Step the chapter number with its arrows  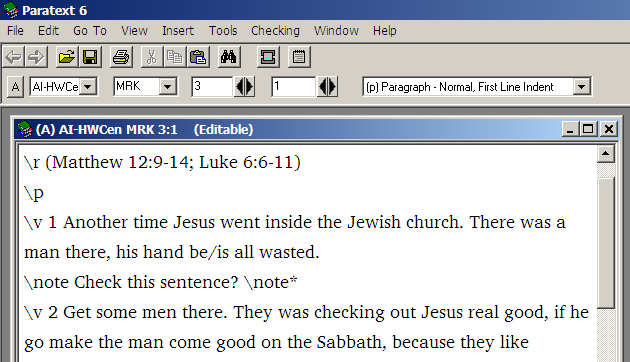point(244,87)
